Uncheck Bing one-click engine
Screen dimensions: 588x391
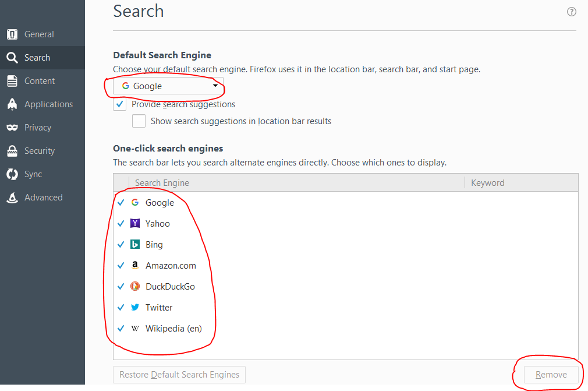(121, 245)
